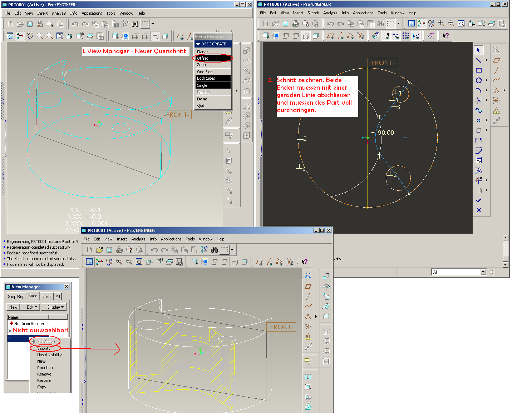The height and width of the screenshot is (413, 532).
Task: Select the Line tool in sketcher toolbar
Action: tap(479, 60)
